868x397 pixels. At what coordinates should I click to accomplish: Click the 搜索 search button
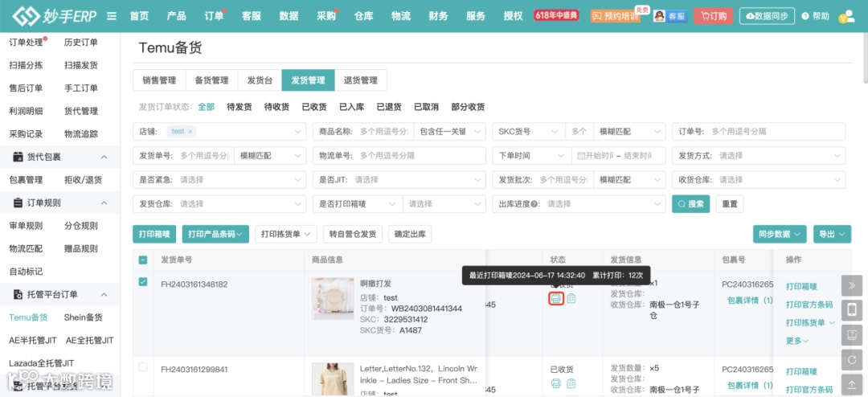pyautogui.click(x=691, y=204)
